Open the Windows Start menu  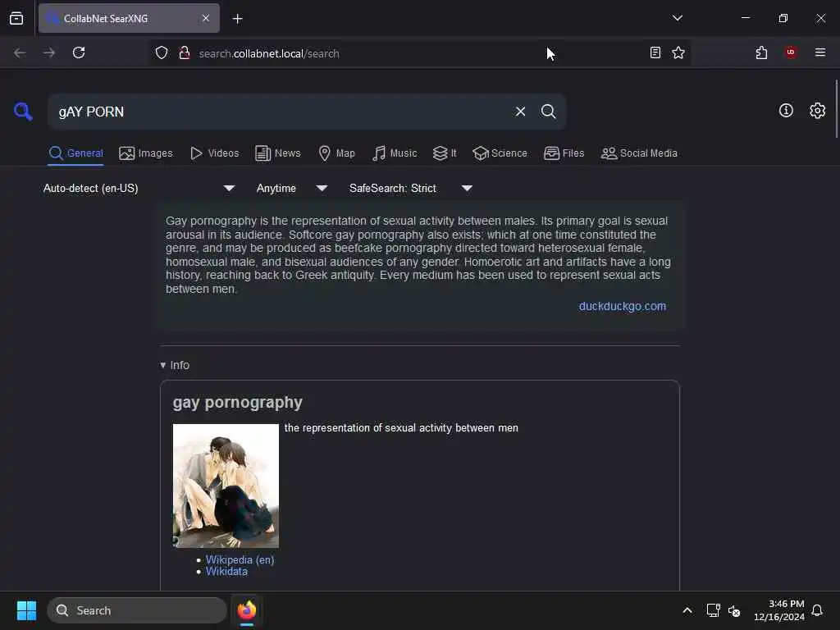pyautogui.click(x=26, y=610)
